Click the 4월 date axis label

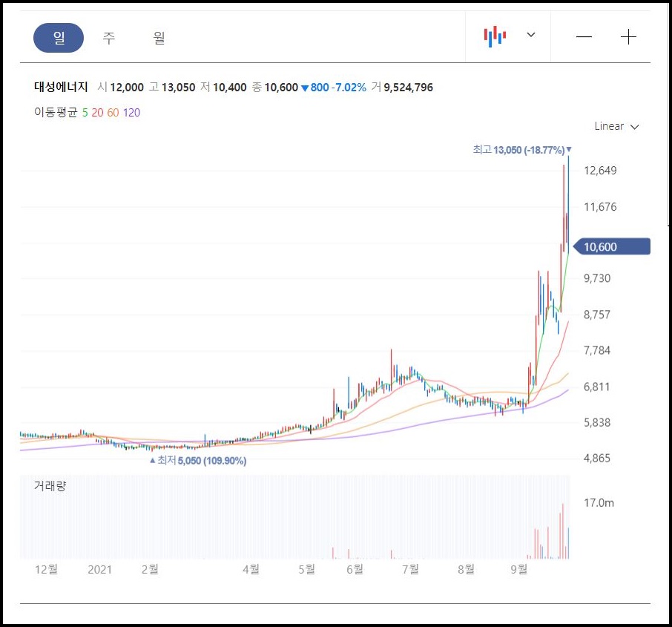[x=251, y=569]
